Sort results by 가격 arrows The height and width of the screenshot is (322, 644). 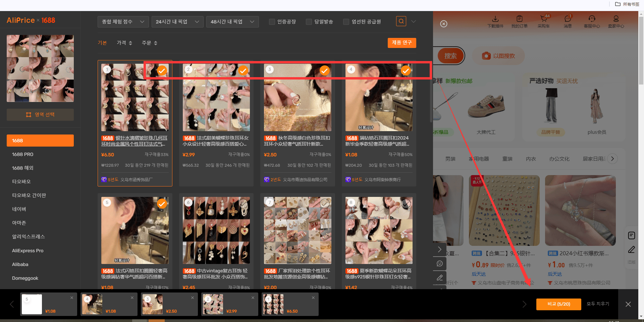click(x=124, y=43)
